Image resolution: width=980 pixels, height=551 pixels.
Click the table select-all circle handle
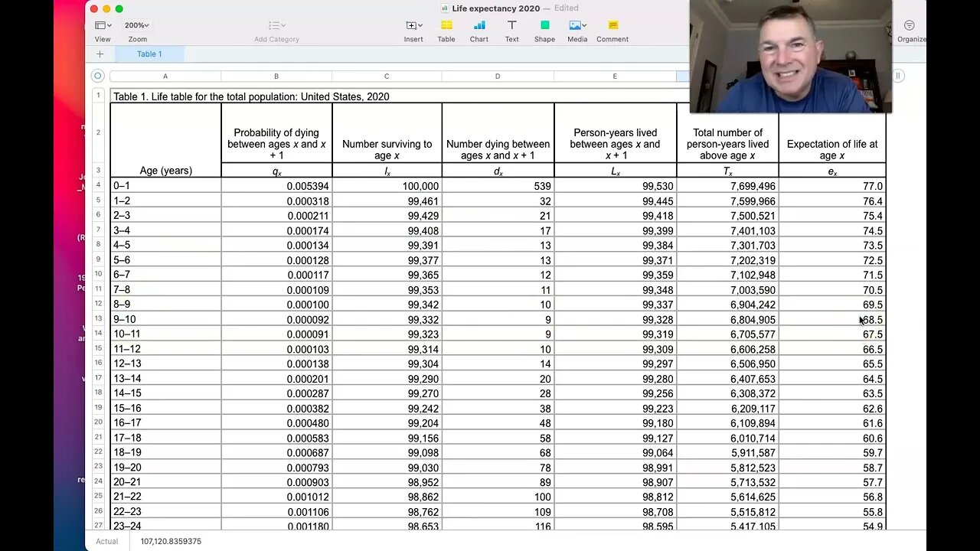(97, 76)
